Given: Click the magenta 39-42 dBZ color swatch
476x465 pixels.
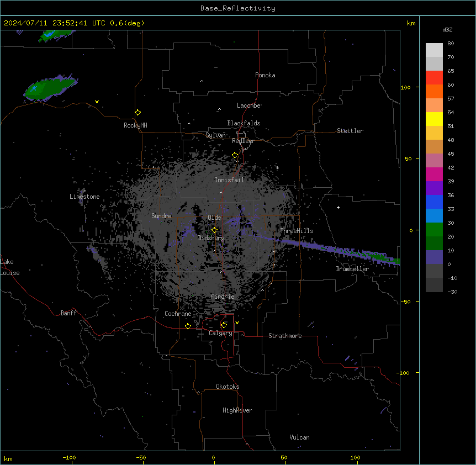Looking at the screenshot, I should point(434,174).
